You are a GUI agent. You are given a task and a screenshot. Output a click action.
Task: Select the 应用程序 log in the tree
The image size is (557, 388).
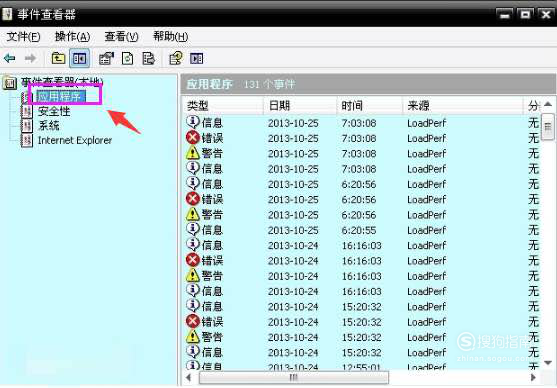click(x=61, y=97)
